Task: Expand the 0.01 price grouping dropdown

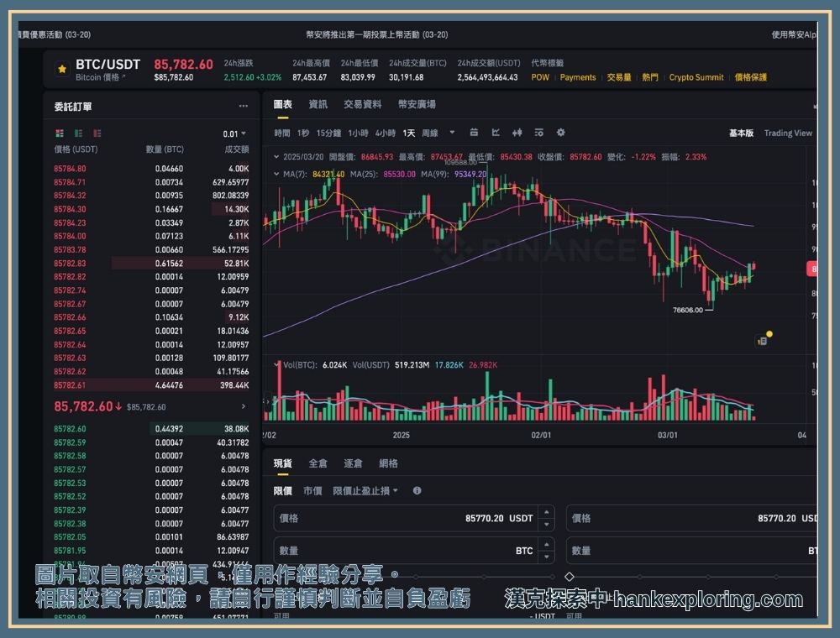Action: pyautogui.click(x=234, y=133)
